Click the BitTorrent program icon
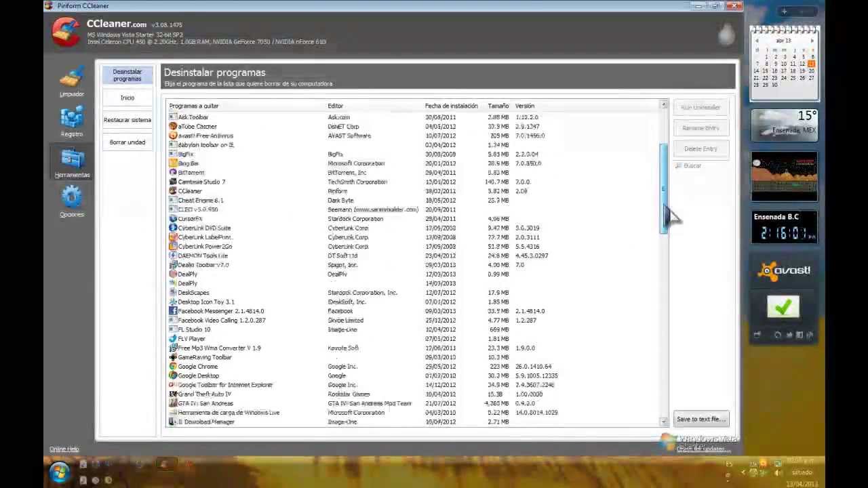This screenshot has height=488, width=868. click(x=173, y=172)
